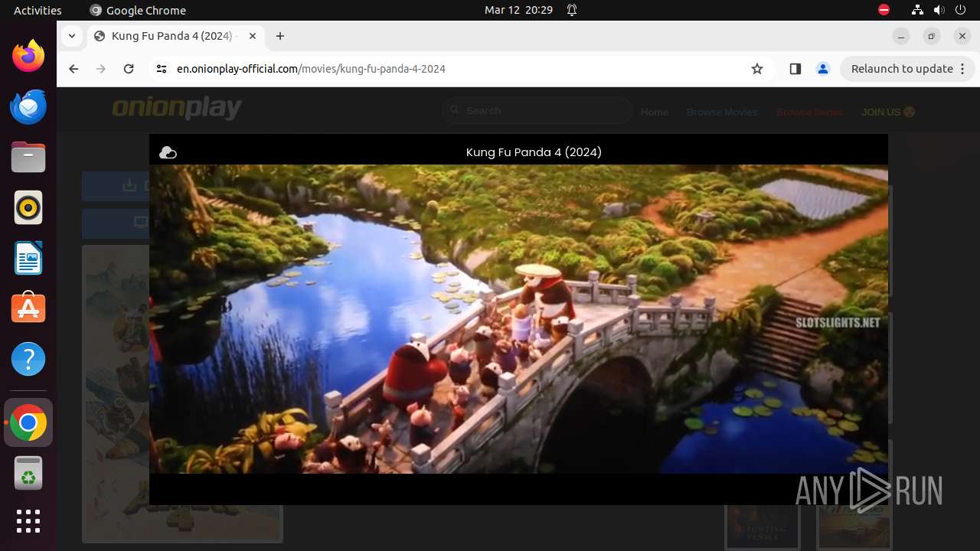Open tab search dropdown arrow
This screenshot has width=980, height=551.
[71, 36]
